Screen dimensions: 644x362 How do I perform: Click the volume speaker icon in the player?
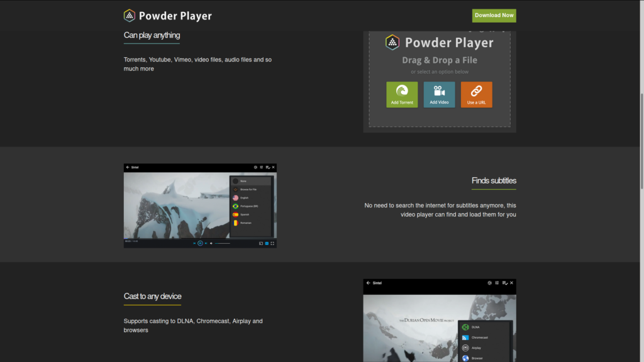[211, 243]
